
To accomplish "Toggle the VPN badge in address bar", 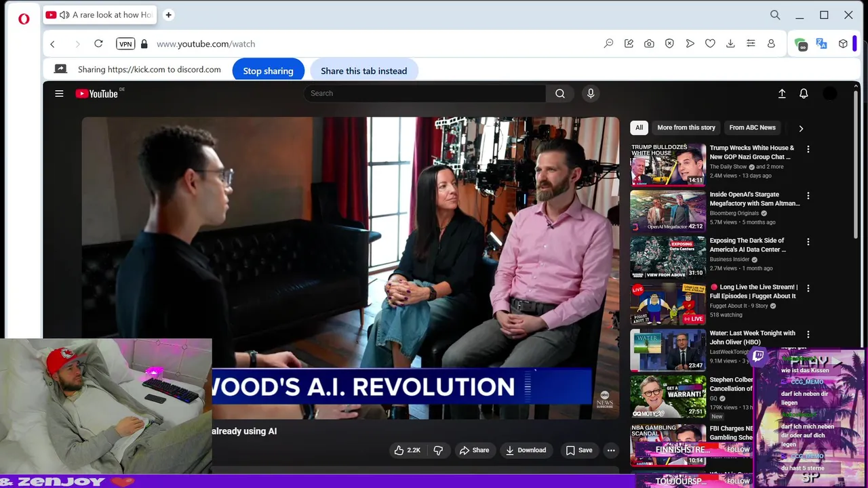I will (x=125, y=44).
